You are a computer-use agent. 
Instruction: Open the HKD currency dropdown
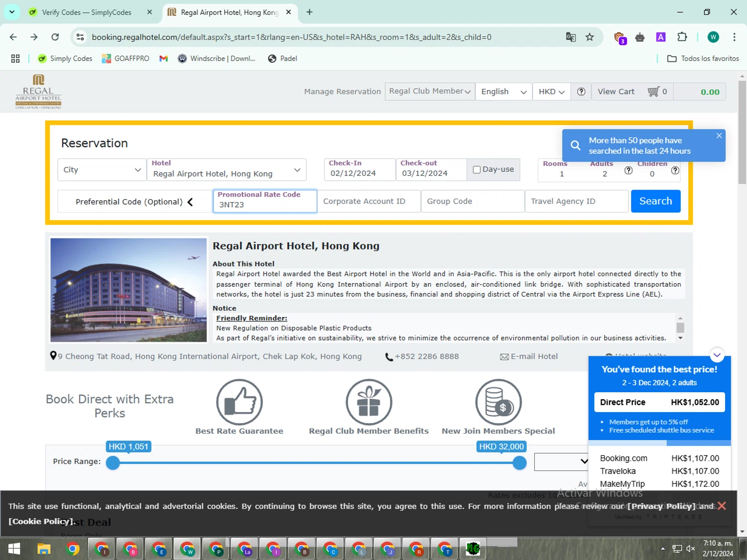[551, 92]
